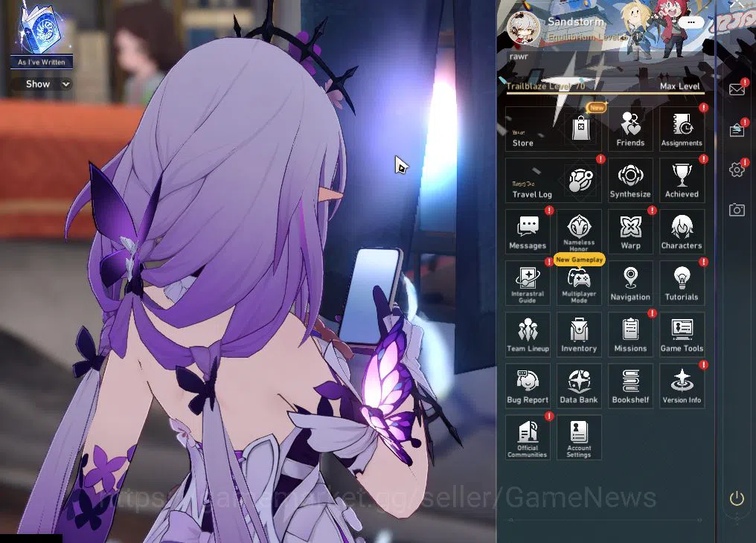Open the Travel Log
The height and width of the screenshot is (543, 756).
pos(553,180)
